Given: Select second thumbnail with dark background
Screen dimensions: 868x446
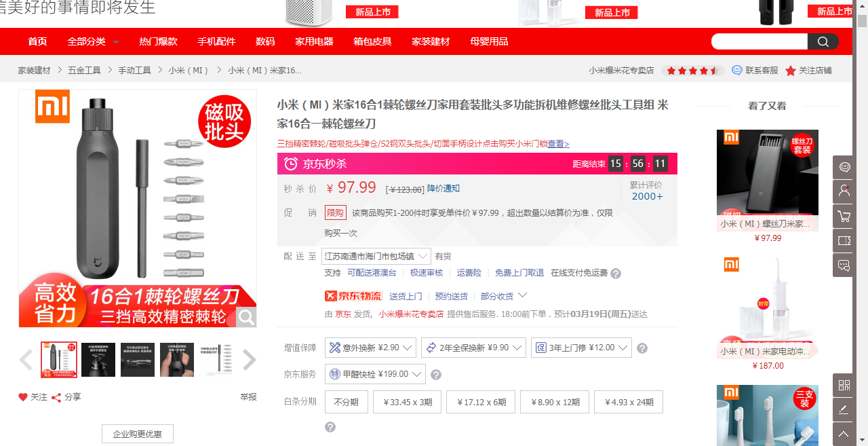Looking at the screenshot, I should pyautogui.click(x=98, y=360).
